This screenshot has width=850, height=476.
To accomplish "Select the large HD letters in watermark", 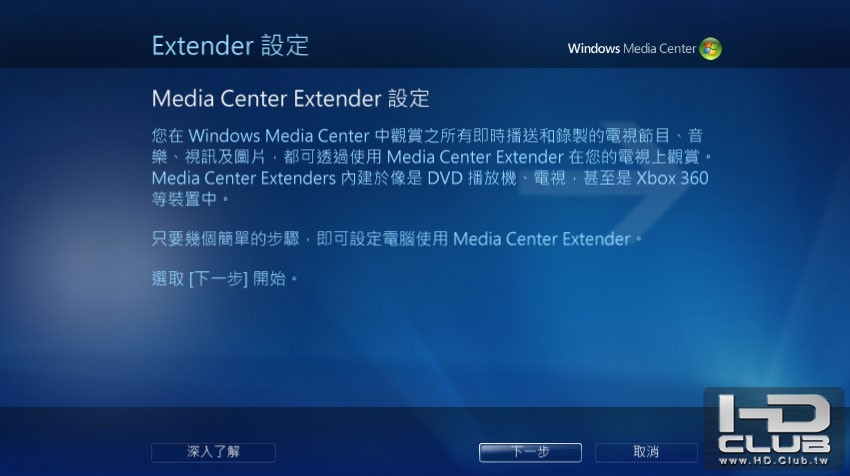I will (x=774, y=415).
